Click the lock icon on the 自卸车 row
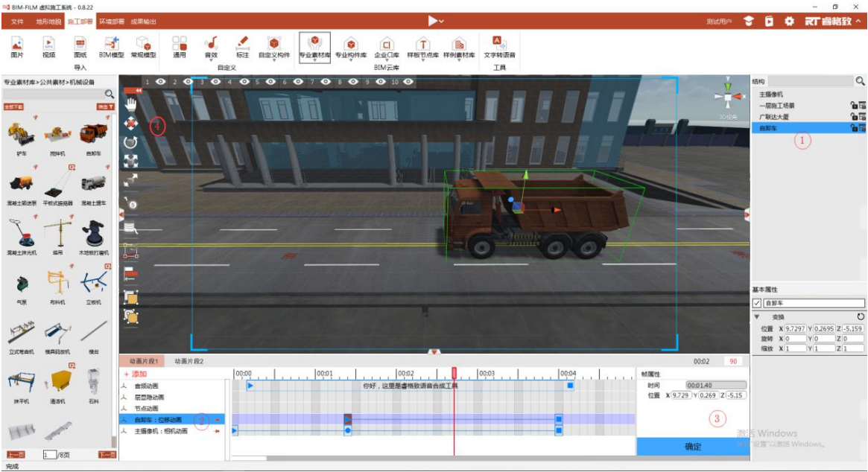Screen dimensions: 868x472 pyautogui.click(x=854, y=128)
